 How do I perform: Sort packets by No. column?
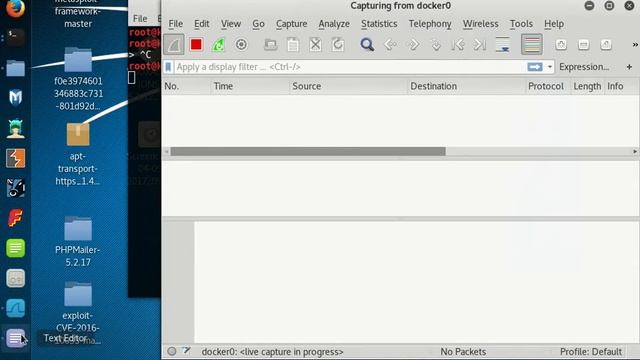pyautogui.click(x=186, y=86)
